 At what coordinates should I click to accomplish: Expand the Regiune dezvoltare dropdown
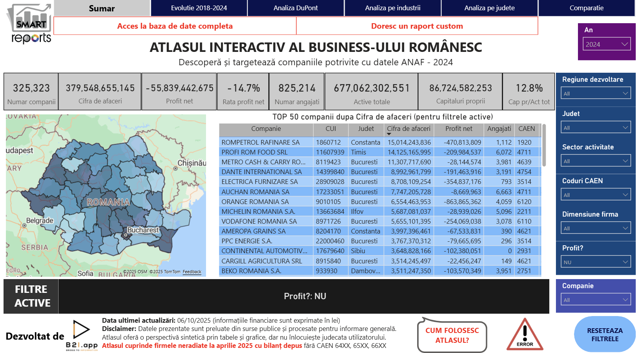point(595,93)
